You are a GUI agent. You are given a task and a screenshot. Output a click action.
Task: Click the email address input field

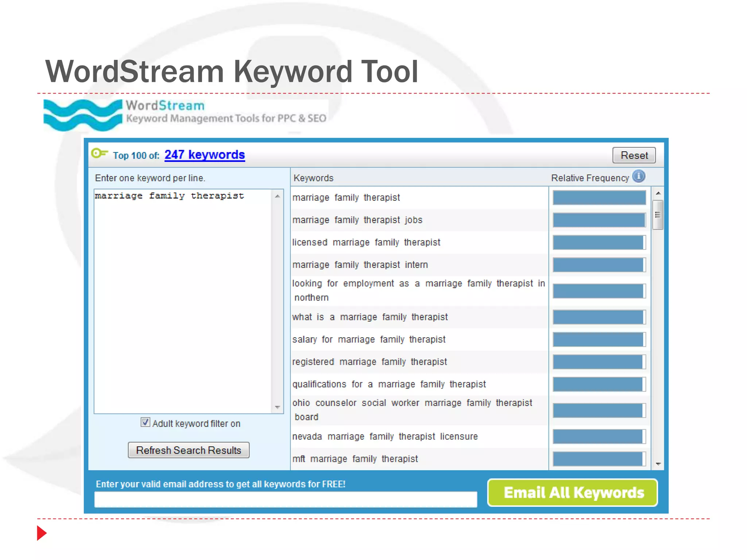point(286,499)
